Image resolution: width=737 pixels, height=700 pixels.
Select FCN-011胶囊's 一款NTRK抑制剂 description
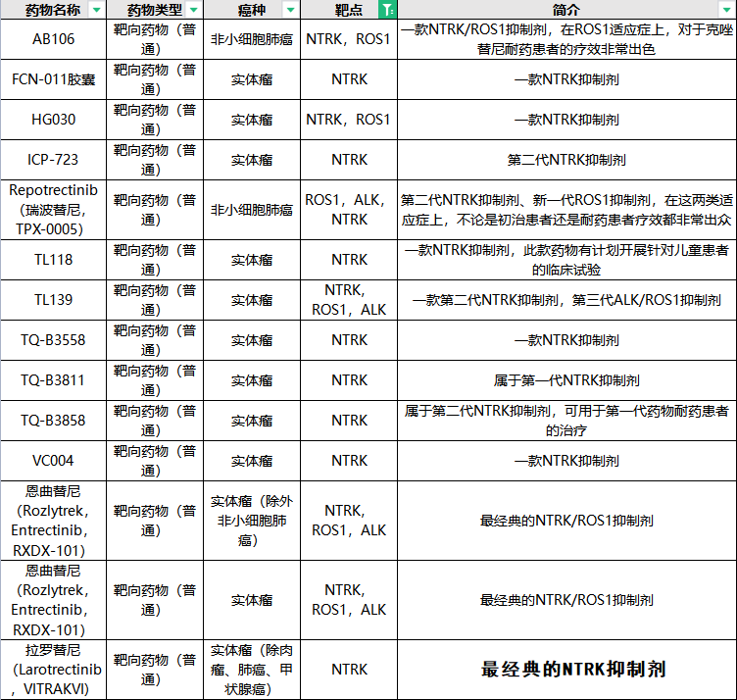click(566, 79)
